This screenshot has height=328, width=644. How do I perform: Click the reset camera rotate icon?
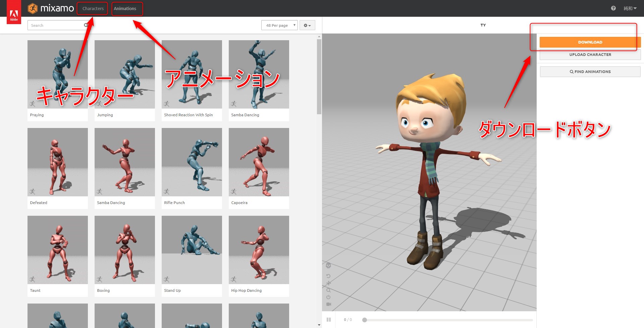click(x=328, y=276)
